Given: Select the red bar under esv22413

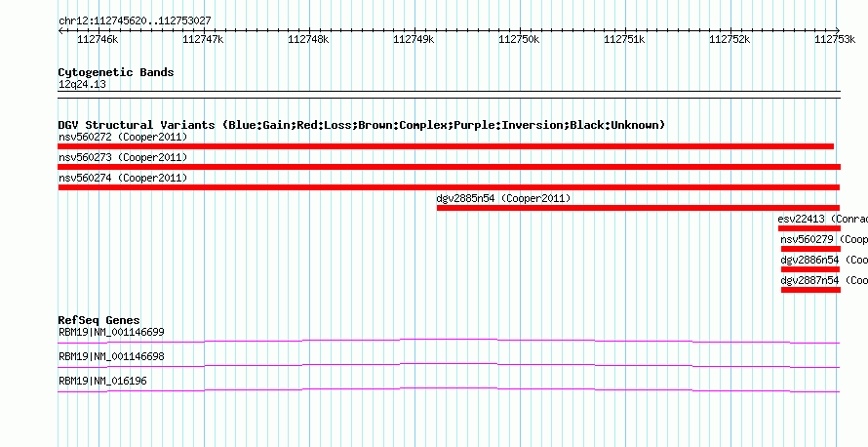Looking at the screenshot, I should click(x=809, y=228).
